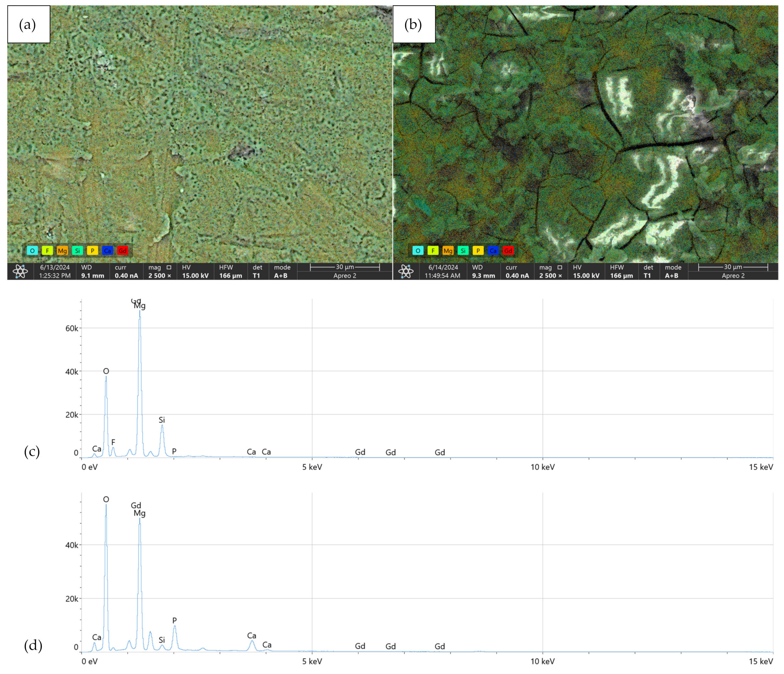
Task: Click the mag square icon in panel (b)
Action: [x=560, y=267]
